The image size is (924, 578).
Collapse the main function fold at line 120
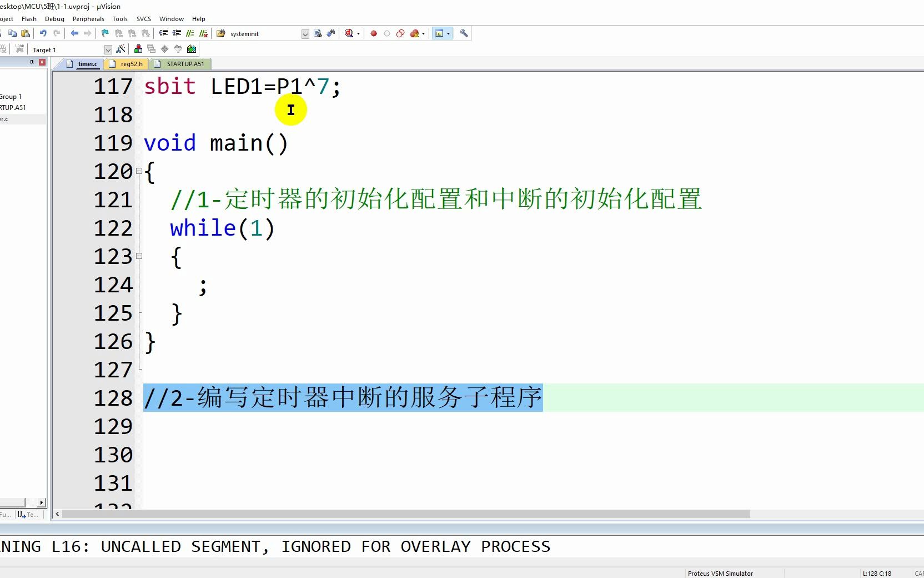point(139,171)
